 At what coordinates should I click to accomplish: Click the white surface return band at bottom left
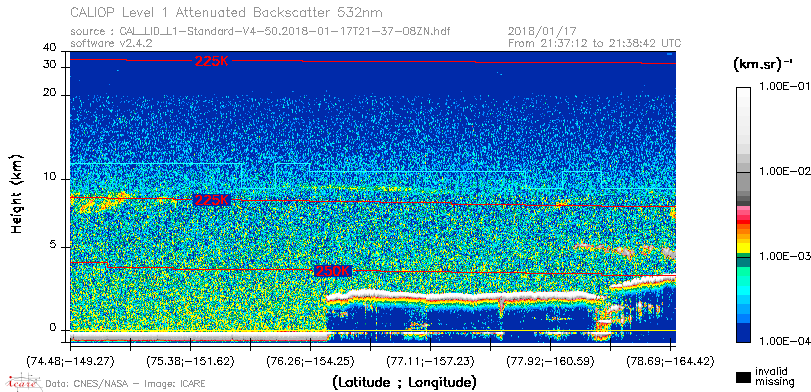click(x=198, y=337)
